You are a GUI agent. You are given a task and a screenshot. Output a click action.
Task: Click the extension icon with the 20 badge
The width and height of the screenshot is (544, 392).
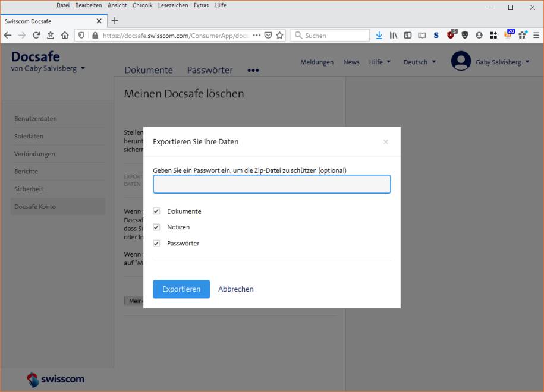(508, 34)
